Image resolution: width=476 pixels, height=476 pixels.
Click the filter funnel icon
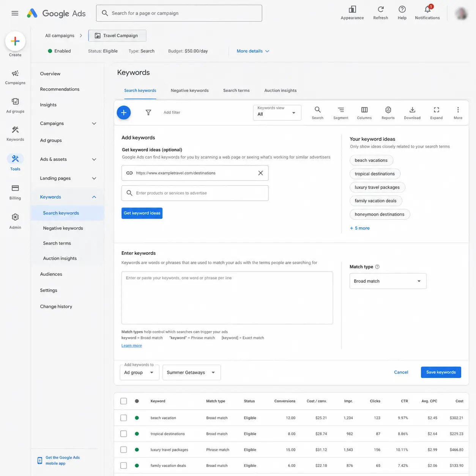148,112
